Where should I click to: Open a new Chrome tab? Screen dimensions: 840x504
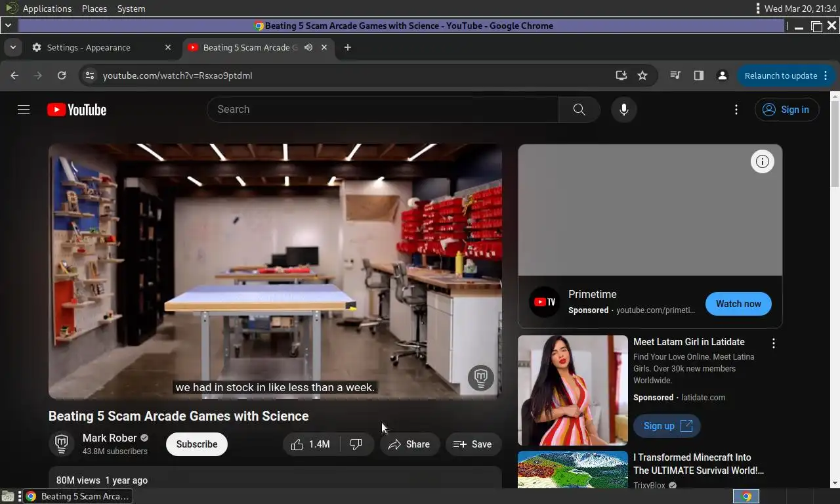pyautogui.click(x=348, y=47)
